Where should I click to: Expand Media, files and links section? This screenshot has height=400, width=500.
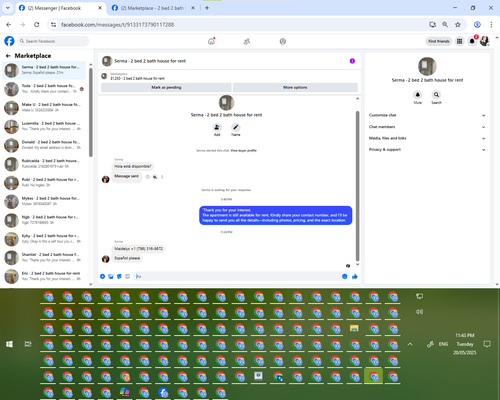(427, 138)
